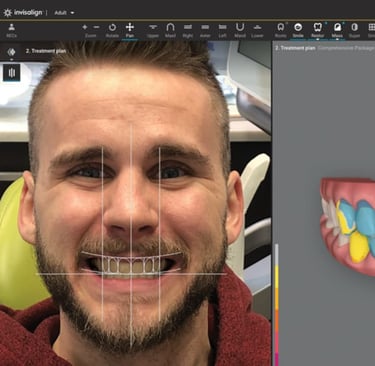Click the smile teeth overlay on the photo
This screenshot has width=375, height=366.
point(131,264)
